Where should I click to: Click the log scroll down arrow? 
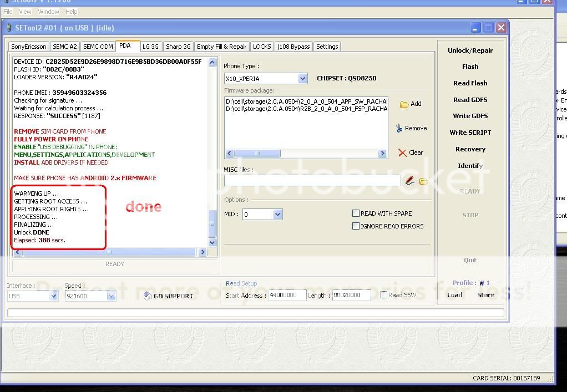[212, 242]
